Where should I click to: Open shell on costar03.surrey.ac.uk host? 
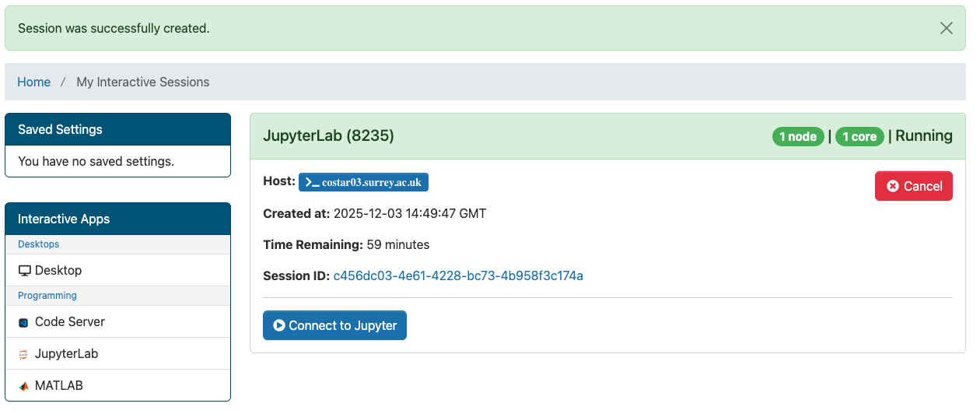pyautogui.click(x=363, y=182)
